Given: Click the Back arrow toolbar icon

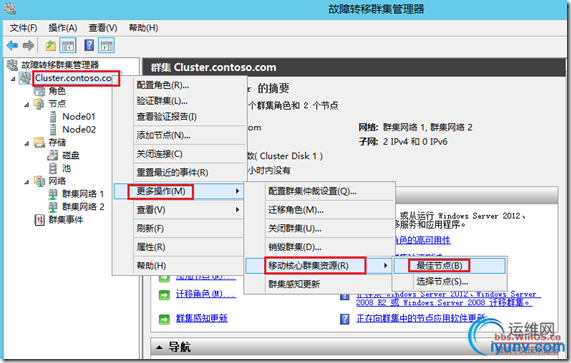Looking at the screenshot, I should (12, 46).
